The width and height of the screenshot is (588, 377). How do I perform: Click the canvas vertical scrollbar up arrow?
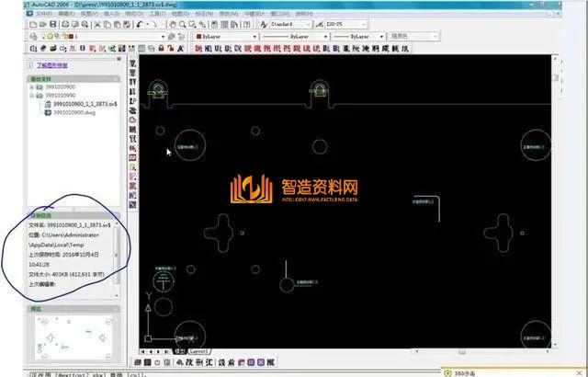(555, 59)
